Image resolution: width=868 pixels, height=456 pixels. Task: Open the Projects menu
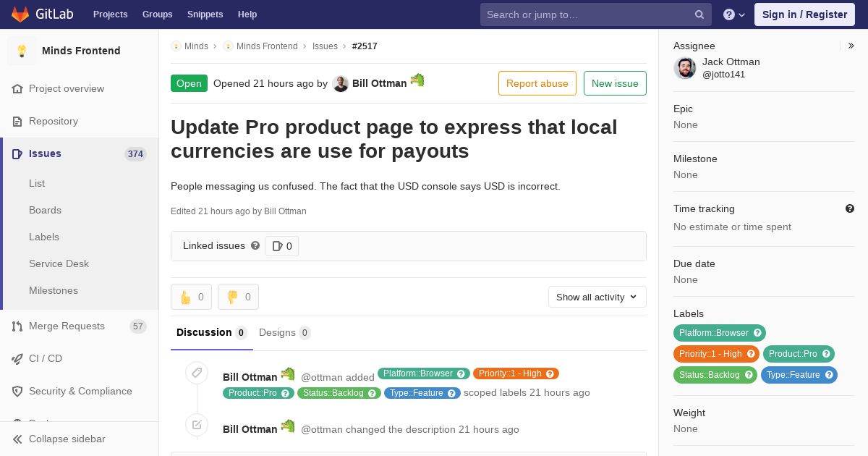(110, 14)
